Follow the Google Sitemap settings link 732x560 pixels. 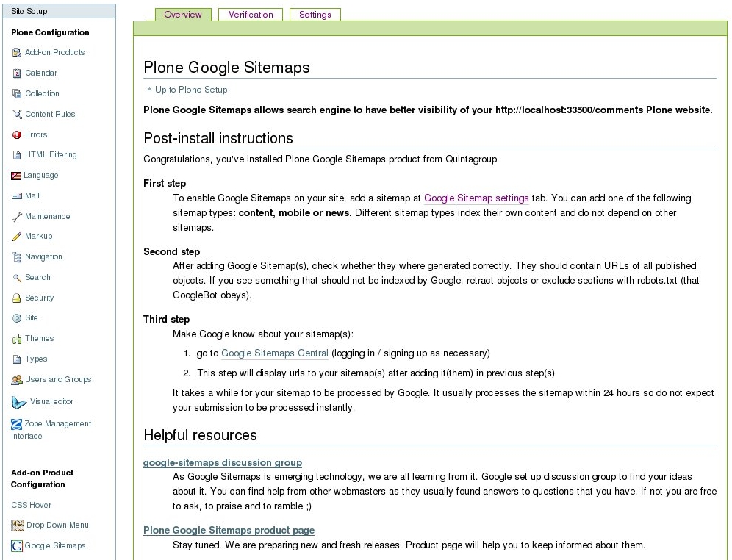tap(476, 198)
